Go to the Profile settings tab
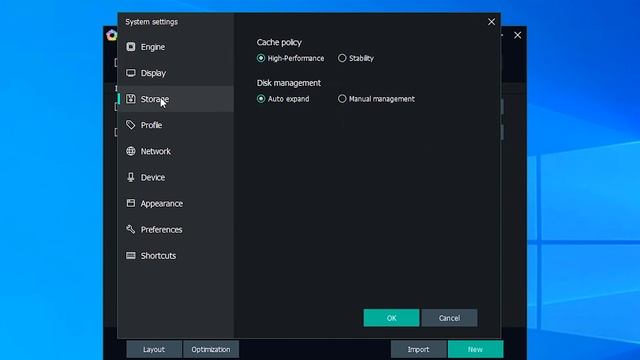The width and height of the screenshot is (640, 360). 176,125
